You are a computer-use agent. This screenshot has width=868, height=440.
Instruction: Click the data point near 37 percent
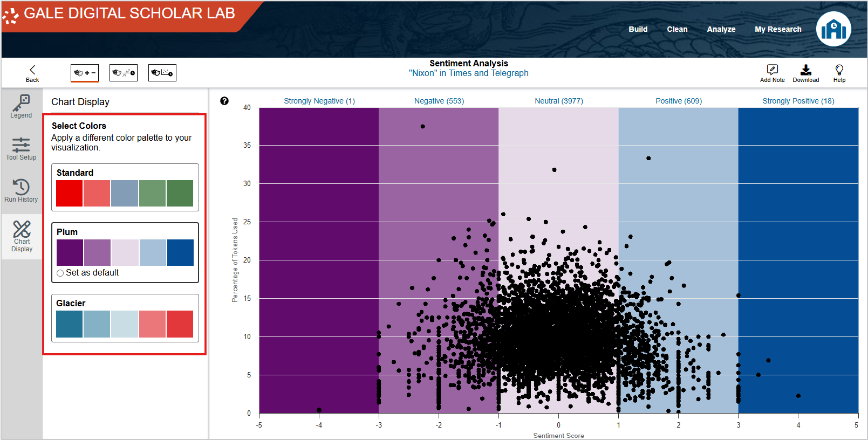click(423, 127)
